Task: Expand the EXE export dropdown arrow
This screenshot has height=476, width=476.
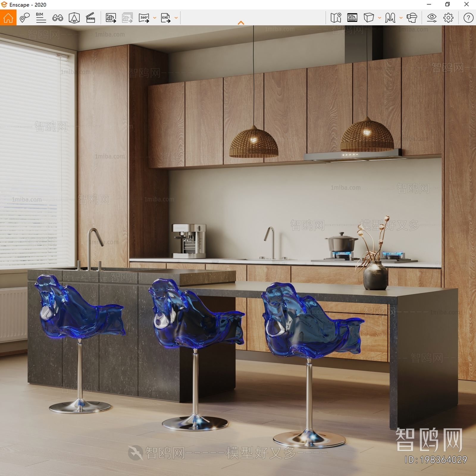Action: 176,18
